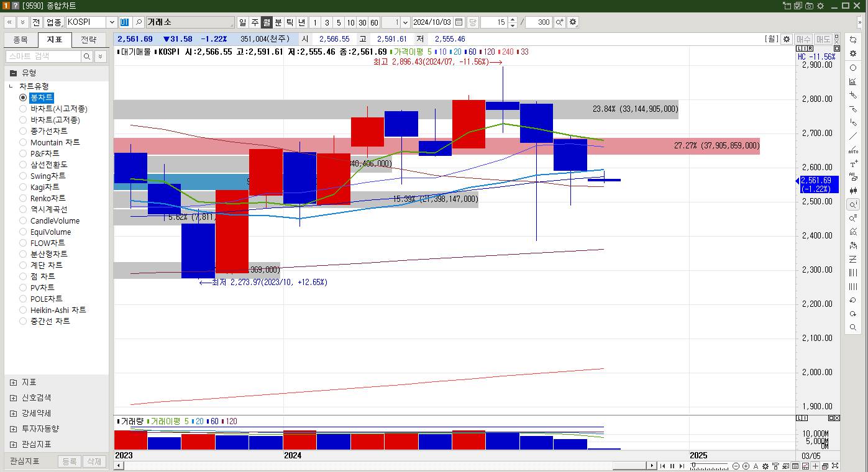
Task: Click the 60 minute interval button
Action: click(x=374, y=22)
